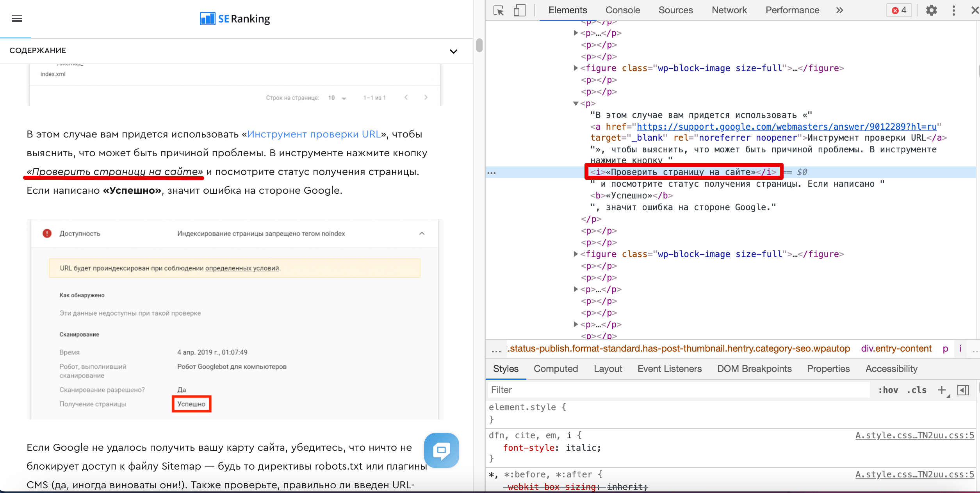Collapse the Доступность section chevron
The image size is (980, 493).
click(x=422, y=234)
